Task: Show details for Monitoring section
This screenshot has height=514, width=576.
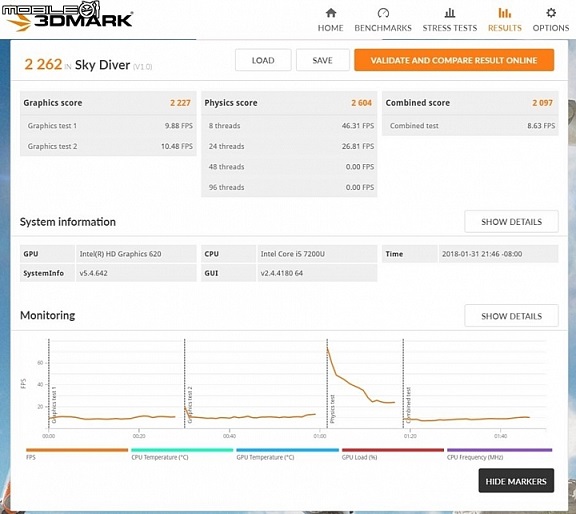Action: (511, 316)
